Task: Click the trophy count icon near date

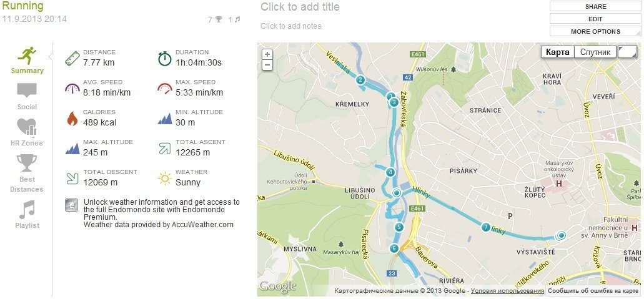Action: point(219,19)
